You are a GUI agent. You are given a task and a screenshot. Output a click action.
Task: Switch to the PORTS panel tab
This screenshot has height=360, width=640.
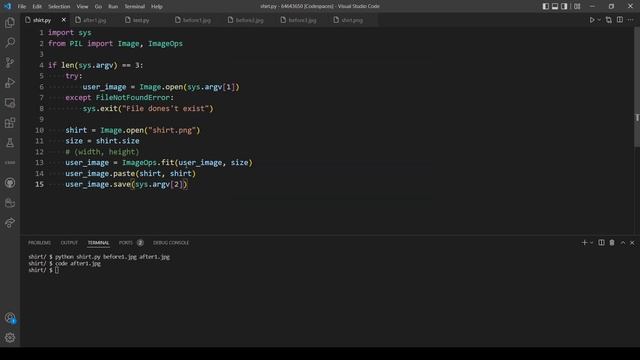[x=126, y=242]
